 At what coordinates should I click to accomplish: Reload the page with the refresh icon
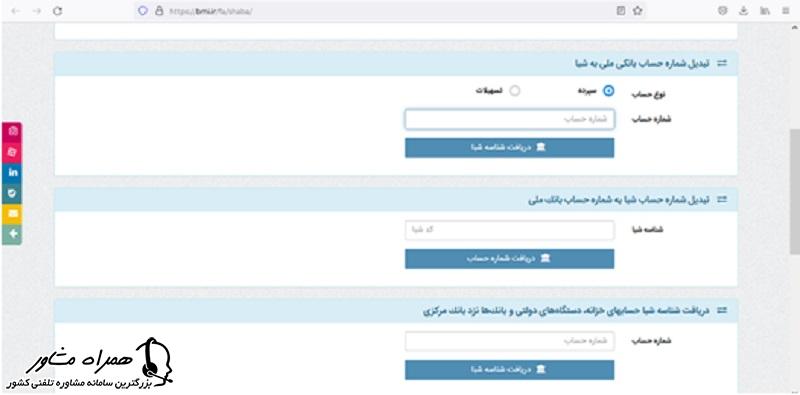pos(58,11)
